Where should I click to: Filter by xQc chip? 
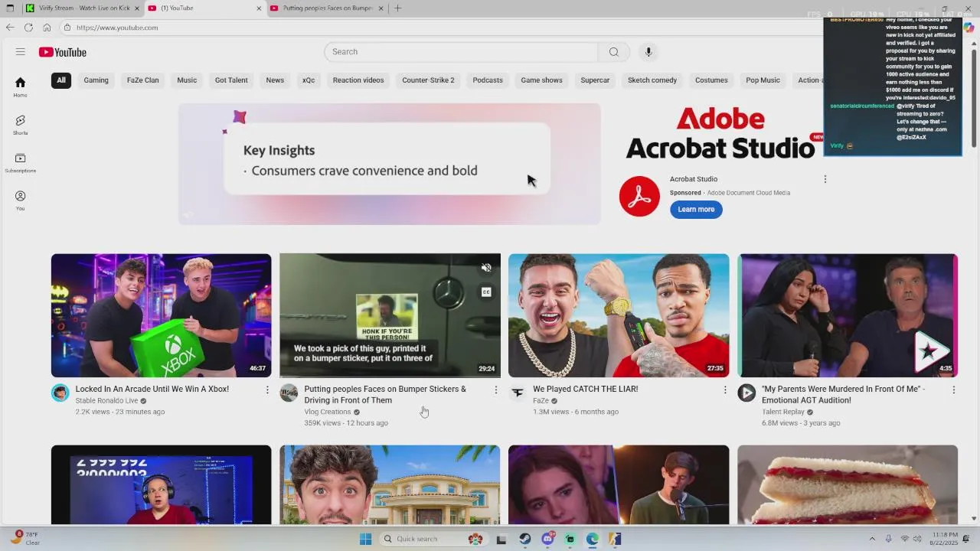click(309, 80)
